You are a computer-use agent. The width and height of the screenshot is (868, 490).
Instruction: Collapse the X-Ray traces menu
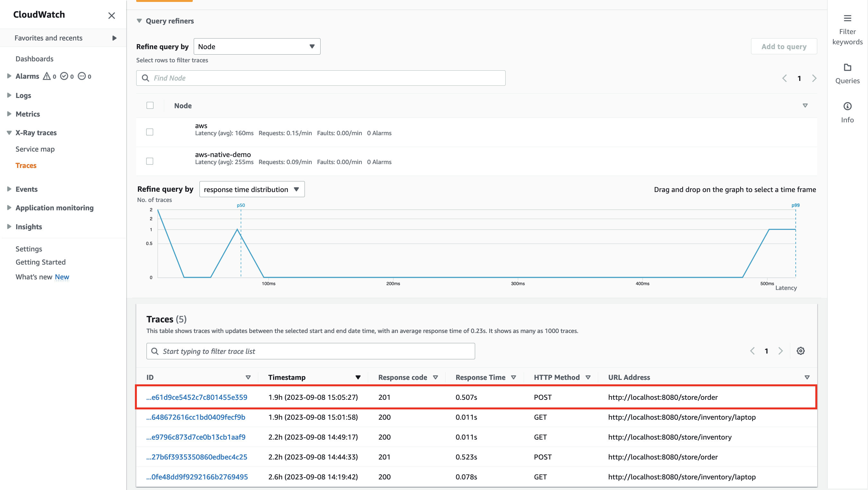coord(9,133)
